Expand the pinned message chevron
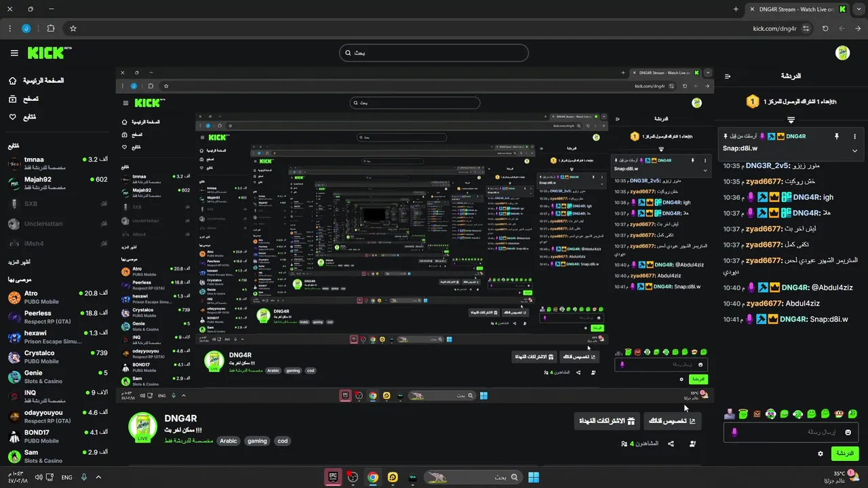868x488 pixels. click(854, 150)
